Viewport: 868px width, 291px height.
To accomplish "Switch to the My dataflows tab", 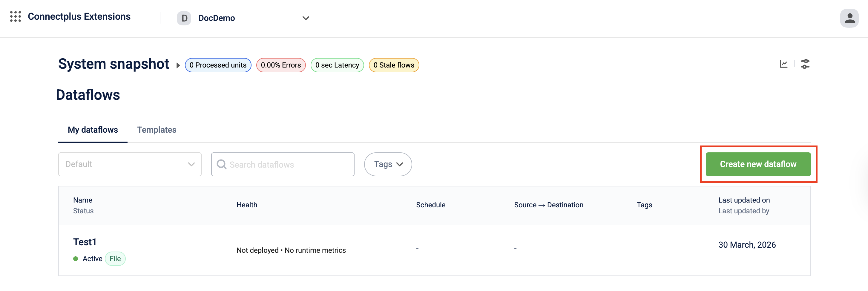I will pos(93,130).
